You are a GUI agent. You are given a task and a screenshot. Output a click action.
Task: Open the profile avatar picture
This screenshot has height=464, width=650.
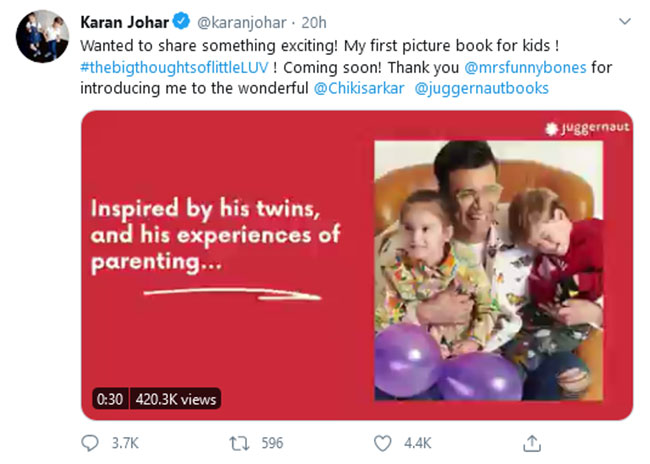[x=41, y=38]
